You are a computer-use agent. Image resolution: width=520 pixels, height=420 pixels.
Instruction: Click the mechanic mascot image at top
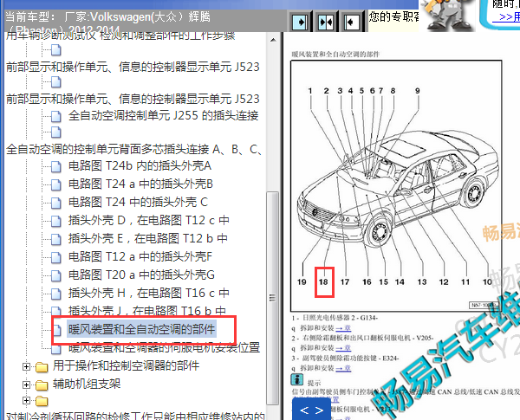447,16
